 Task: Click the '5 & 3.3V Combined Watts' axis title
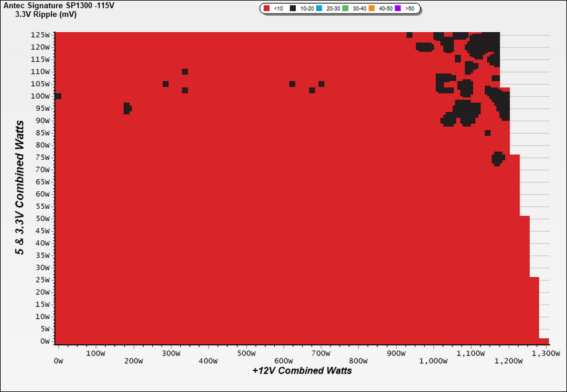pyautogui.click(x=20, y=188)
